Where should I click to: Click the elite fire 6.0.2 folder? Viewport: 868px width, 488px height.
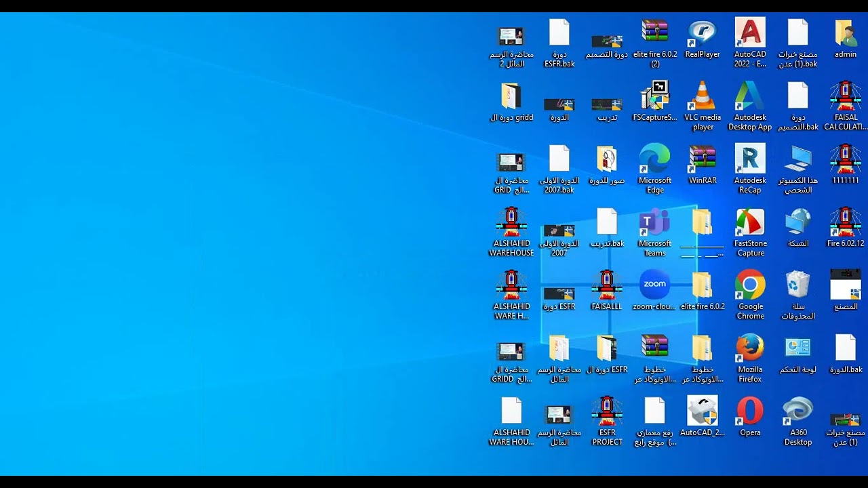click(703, 291)
